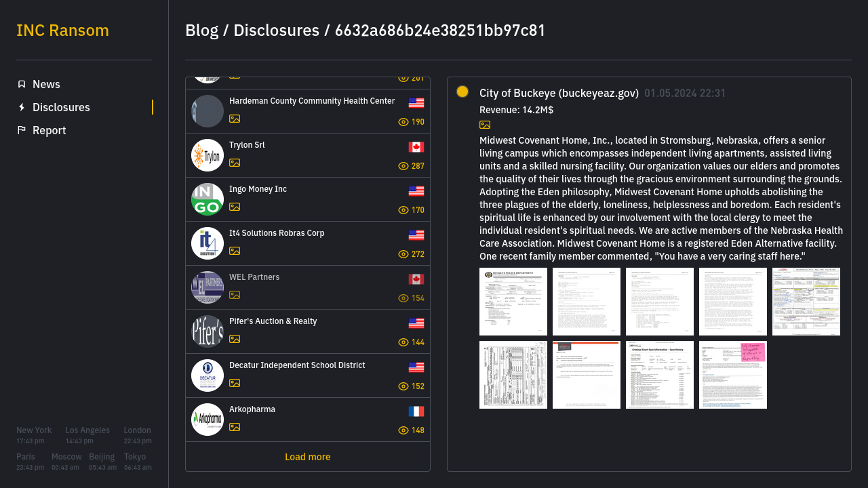Viewport: 868px width, 488px height.
Task: Click the Disclosures lightning bolt icon
Action: pyautogui.click(x=22, y=107)
